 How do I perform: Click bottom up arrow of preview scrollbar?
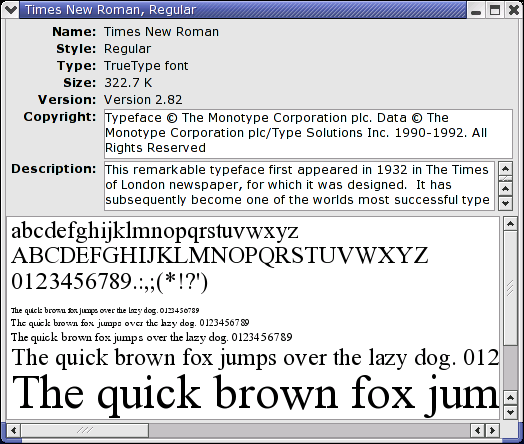[510, 398]
